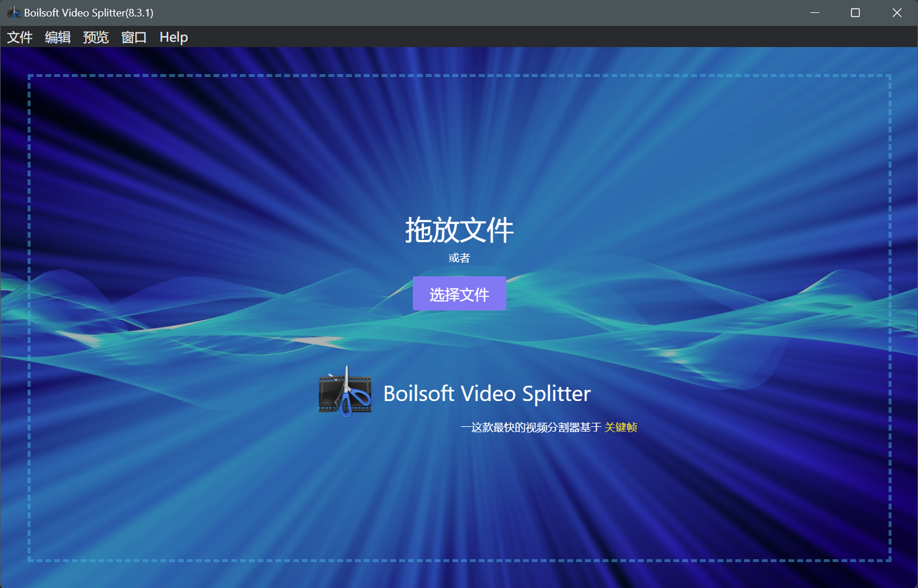Click the Boilsoft Video Splitter logo text
This screenshot has width=918, height=588.
pyautogui.click(x=487, y=393)
